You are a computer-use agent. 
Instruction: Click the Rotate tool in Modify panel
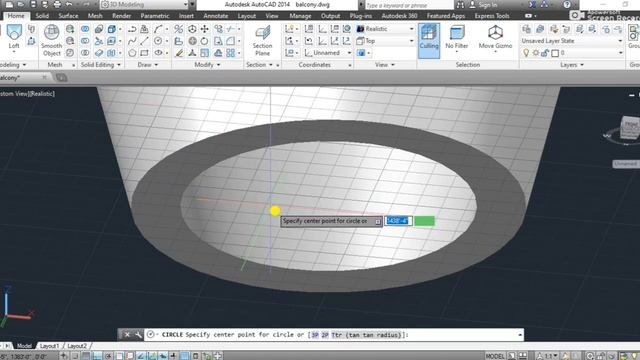[204, 41]
